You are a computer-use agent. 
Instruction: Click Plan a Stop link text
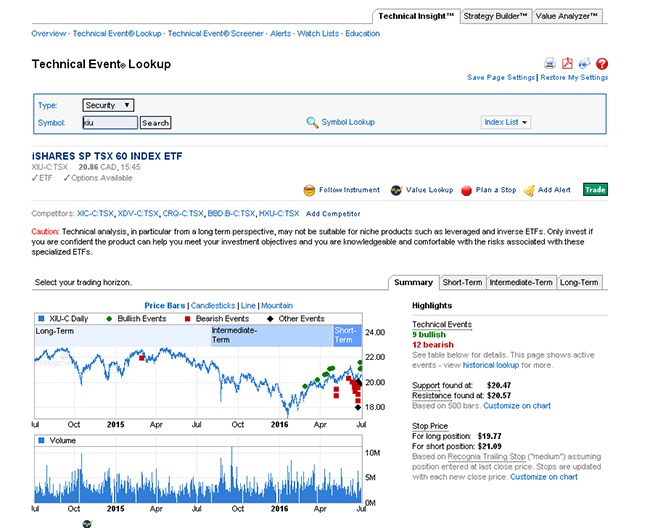coord(496,190)
